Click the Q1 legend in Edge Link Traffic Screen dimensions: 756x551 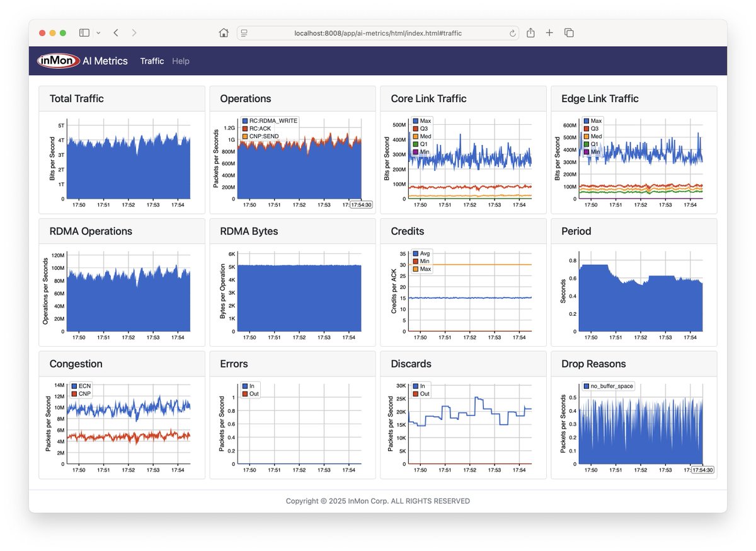point(591,144)
